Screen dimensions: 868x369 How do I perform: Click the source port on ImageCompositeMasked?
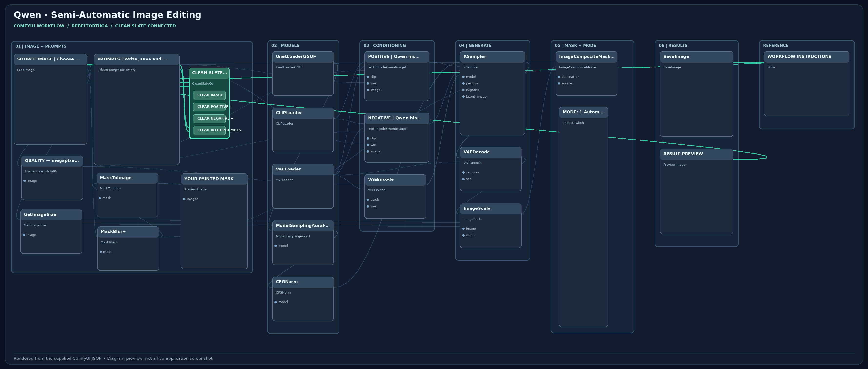(x=559, y=84)
